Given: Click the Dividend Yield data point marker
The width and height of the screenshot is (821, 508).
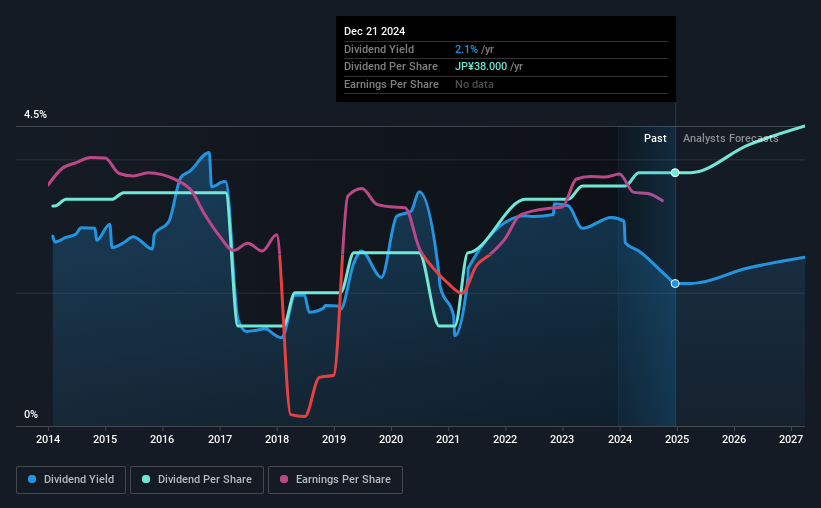Looking at the screenshot, I should [x=675, y=283].
